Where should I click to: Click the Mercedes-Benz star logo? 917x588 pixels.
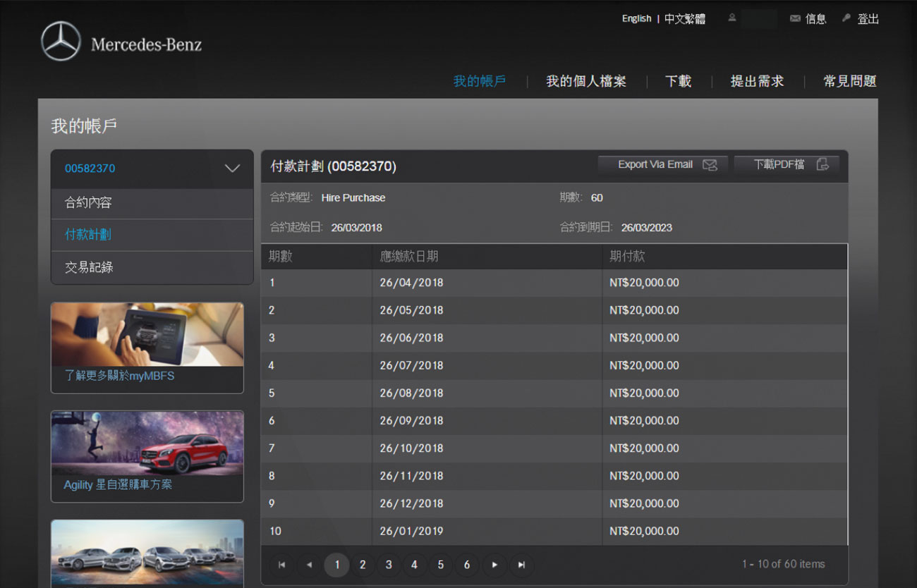point(61,41)
